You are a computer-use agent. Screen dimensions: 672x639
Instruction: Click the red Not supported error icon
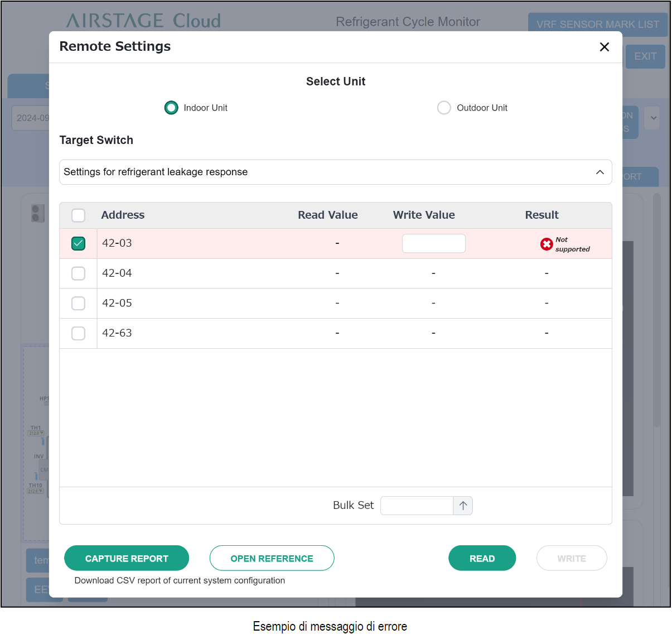[547, 244]
